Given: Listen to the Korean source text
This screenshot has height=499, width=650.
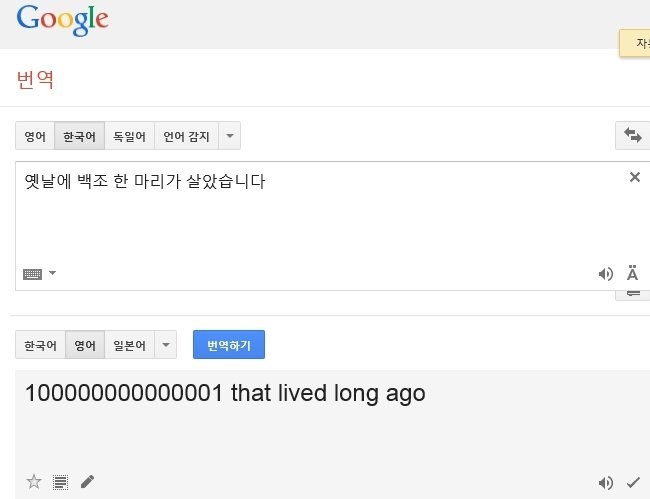Looking at the screenshot, I should pyautogui.click(x=605, y=273).
